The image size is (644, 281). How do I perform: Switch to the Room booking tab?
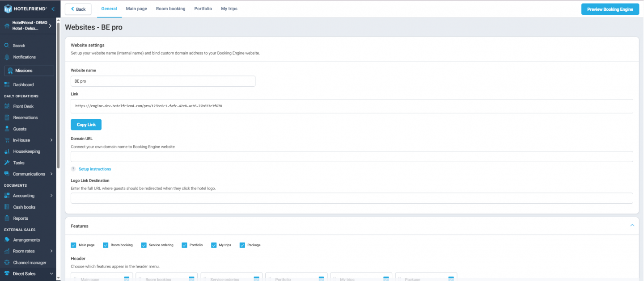click(x=170, y=8)
